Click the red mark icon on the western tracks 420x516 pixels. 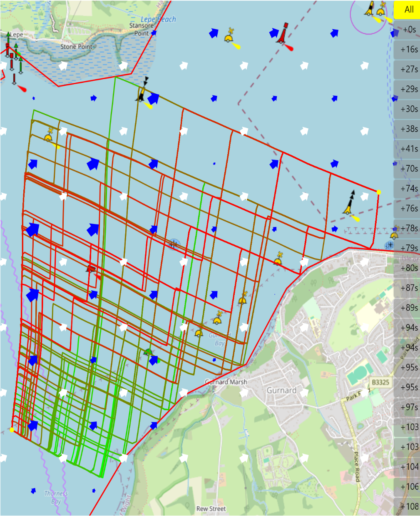tap(90, 269)
